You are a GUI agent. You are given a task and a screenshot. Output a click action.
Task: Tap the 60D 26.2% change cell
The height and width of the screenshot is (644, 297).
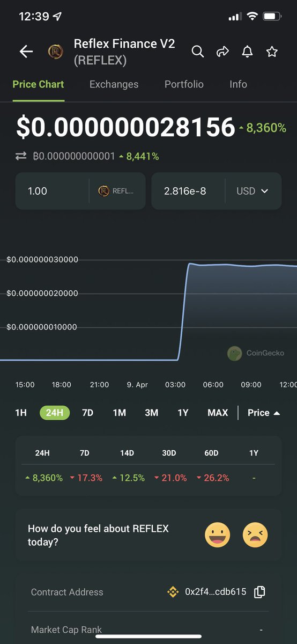(212, 478)
